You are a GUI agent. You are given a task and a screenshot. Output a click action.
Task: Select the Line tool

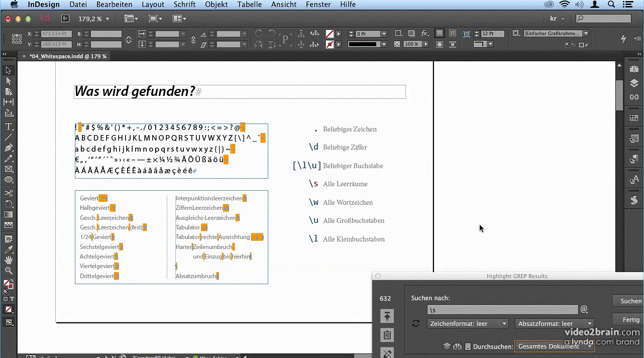point(9,137)
